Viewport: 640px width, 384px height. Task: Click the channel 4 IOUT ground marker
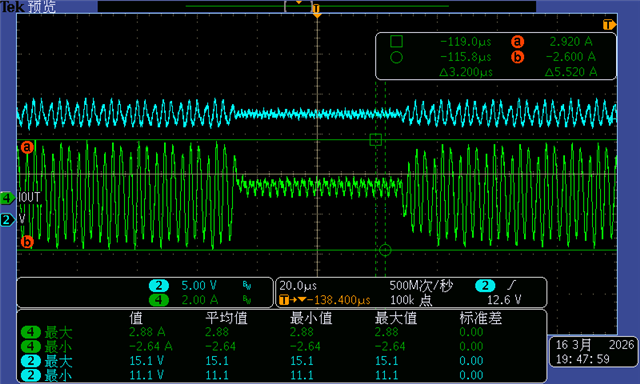(x=7, y=198)
